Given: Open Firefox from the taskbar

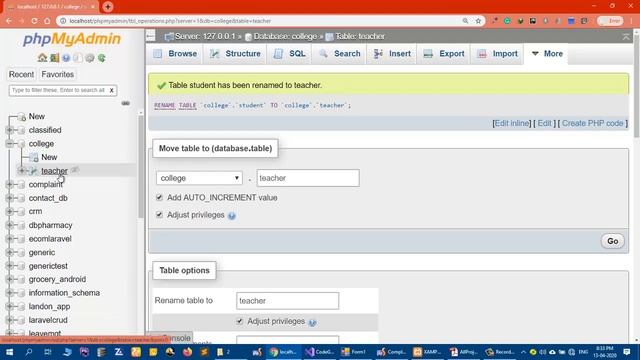Looking at the screenshot, I should (x=187, y=352).
